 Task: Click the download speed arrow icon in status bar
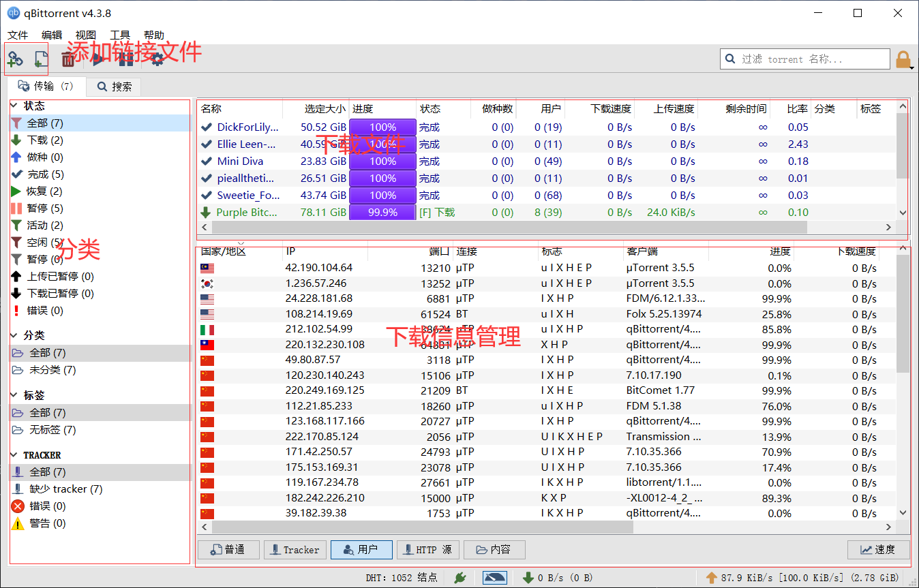529,577
